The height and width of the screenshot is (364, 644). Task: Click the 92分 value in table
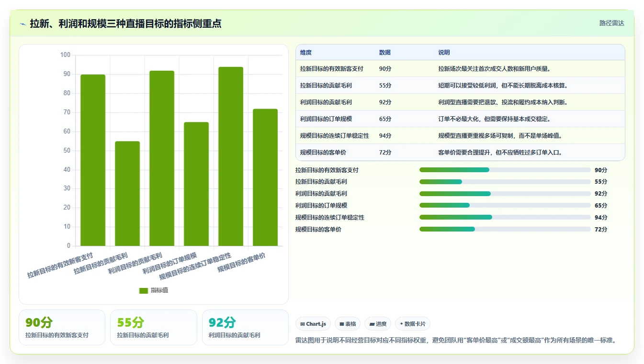pos(385,102)
